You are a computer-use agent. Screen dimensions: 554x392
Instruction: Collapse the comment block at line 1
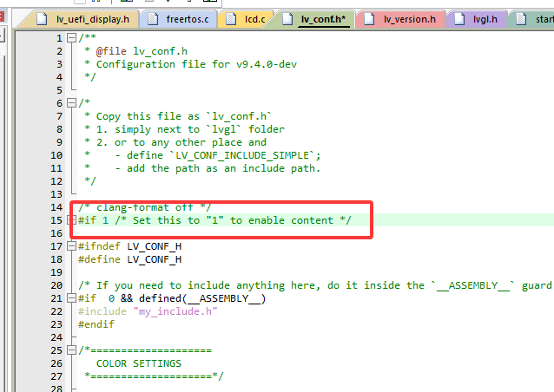click(x=72, y=38)
